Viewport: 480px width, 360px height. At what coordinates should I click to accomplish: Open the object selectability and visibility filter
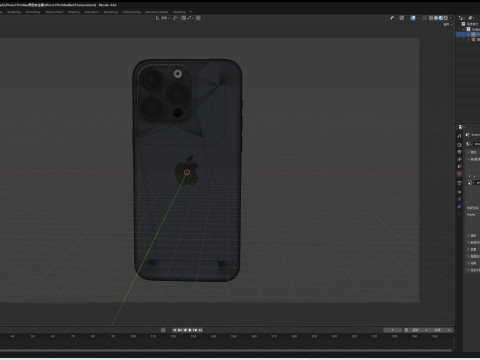394,18
